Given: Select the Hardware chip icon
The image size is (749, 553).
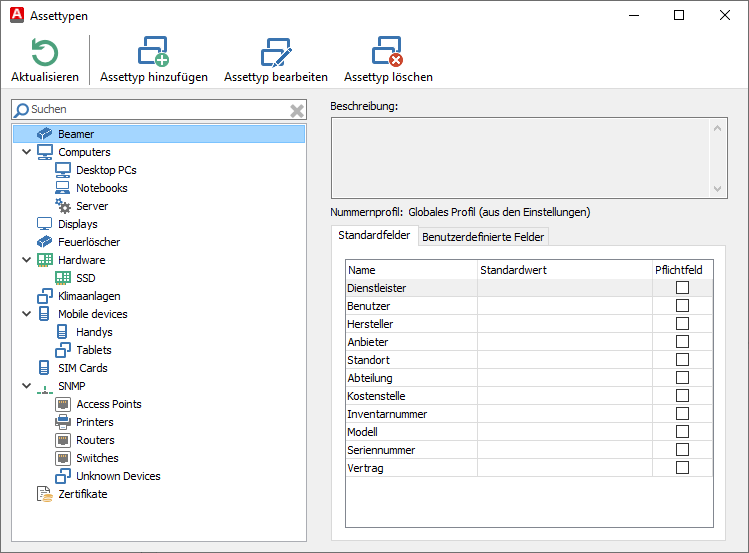Looking at the screenshot, I should click(x=44, y=260).
